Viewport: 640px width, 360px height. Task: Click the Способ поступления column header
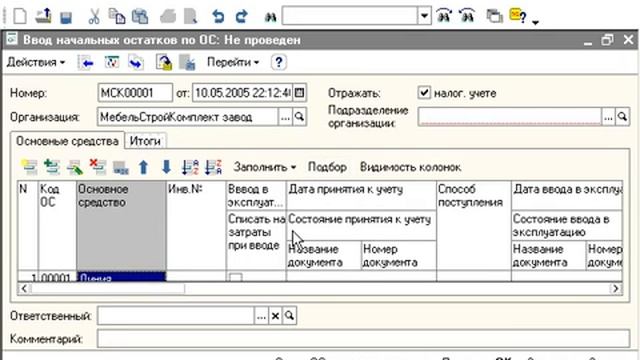pos(473,225)
